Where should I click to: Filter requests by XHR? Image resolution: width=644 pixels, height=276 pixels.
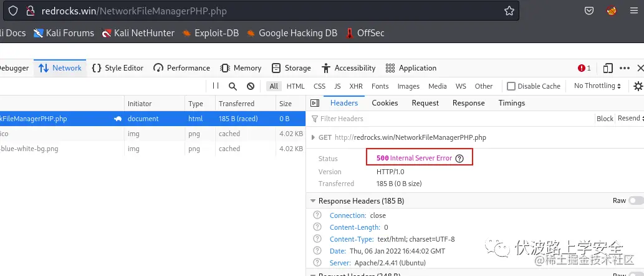click(x=356, y=86)
